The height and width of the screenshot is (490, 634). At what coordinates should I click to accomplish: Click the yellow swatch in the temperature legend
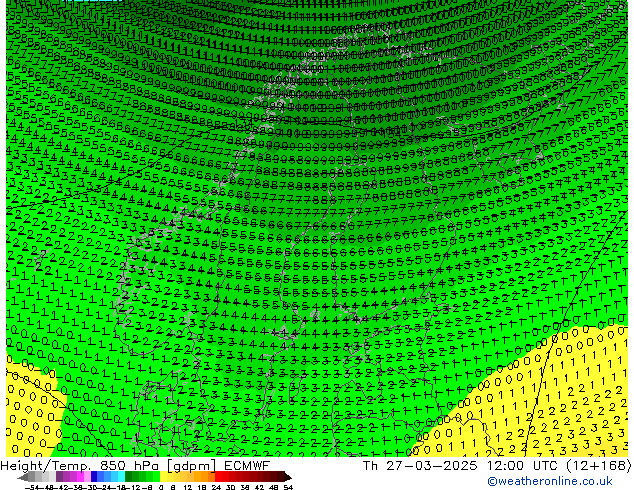(x=163, y=477)
